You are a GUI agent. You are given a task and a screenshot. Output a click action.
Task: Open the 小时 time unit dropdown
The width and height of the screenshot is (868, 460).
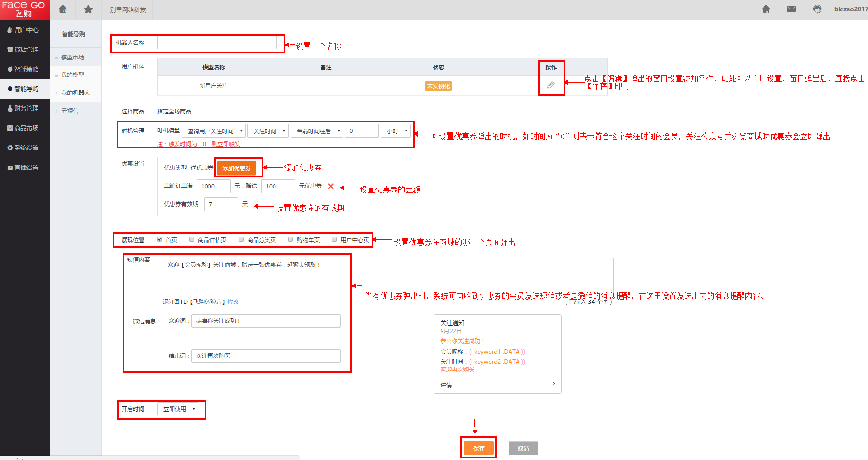(396, 131)
